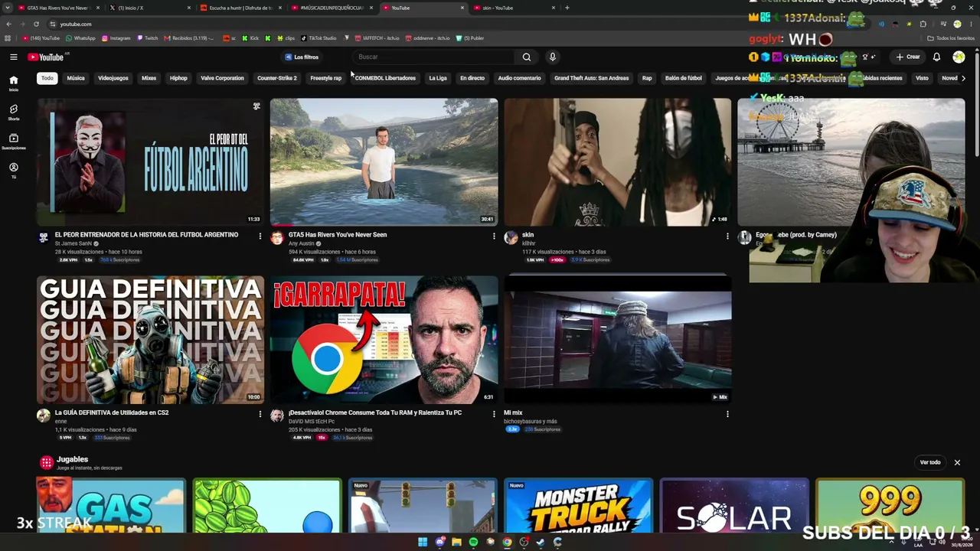This screenshot has height=551, width=980.
Task: Open the TikTok Studio bookmark
Action: [x=318, y=38]
